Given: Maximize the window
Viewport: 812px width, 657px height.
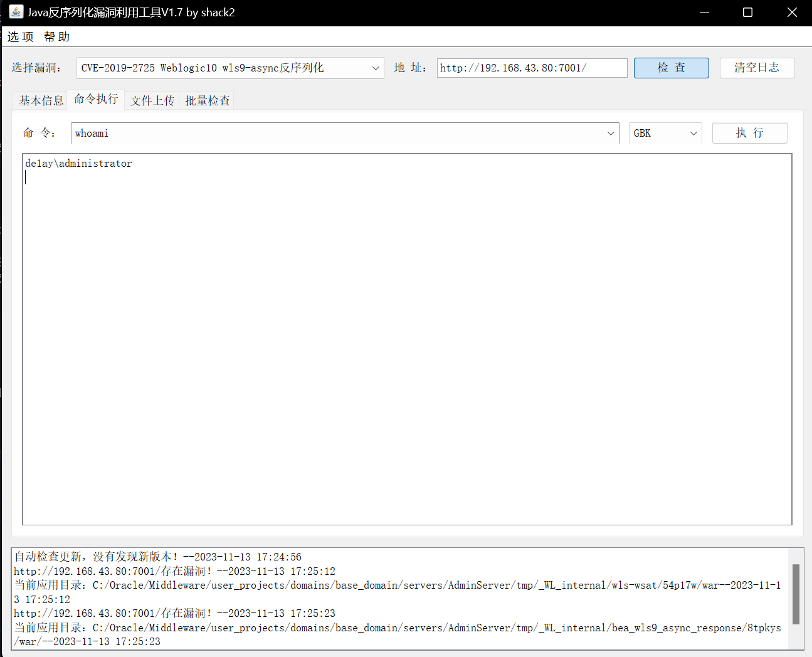Looking at the screenshot, I should pyautogui.click(x=747, y=13).
